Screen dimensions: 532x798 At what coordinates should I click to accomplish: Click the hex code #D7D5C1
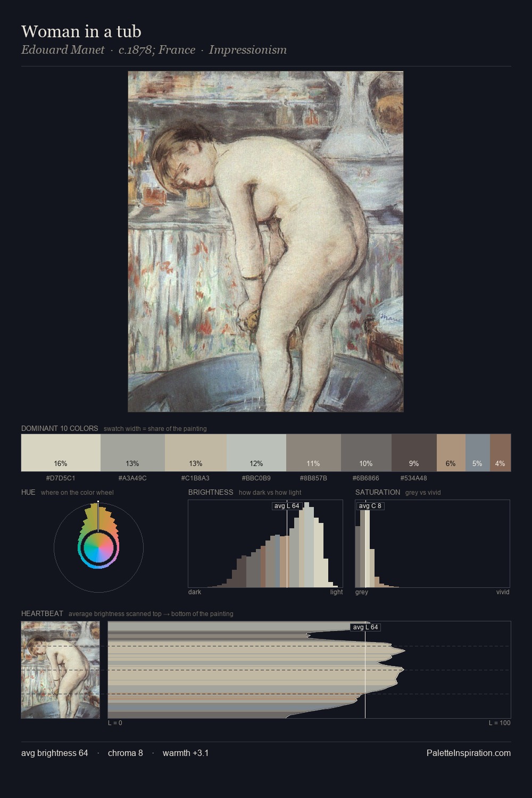(x=61, y=478)
